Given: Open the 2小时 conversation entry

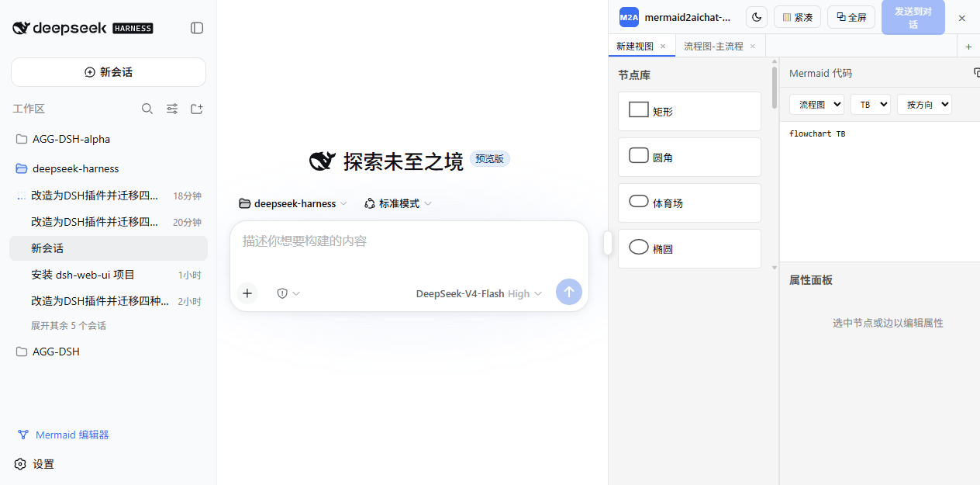Looking at the screenshot, I should [x=109, y=301].
